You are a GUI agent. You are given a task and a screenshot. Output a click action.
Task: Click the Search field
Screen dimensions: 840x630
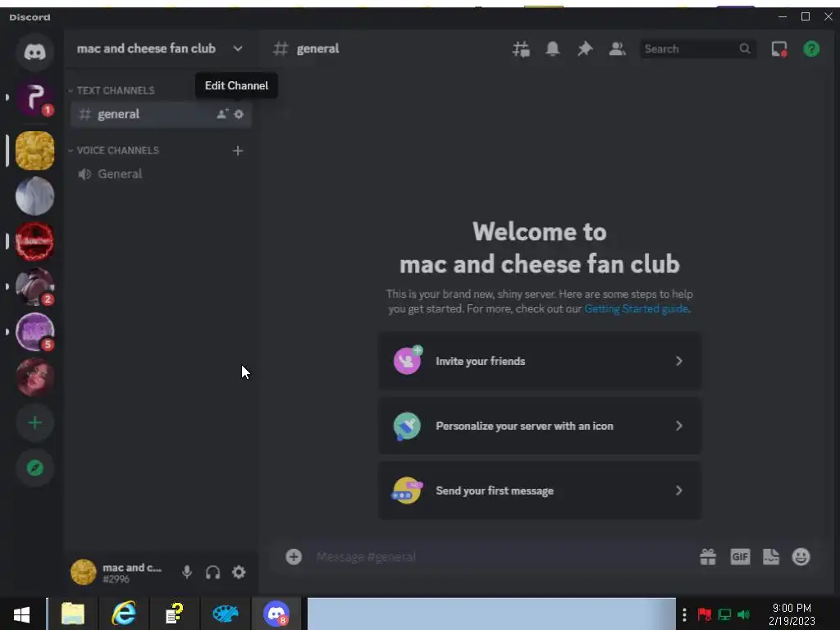pyautogui.click(x=697, y=48)
